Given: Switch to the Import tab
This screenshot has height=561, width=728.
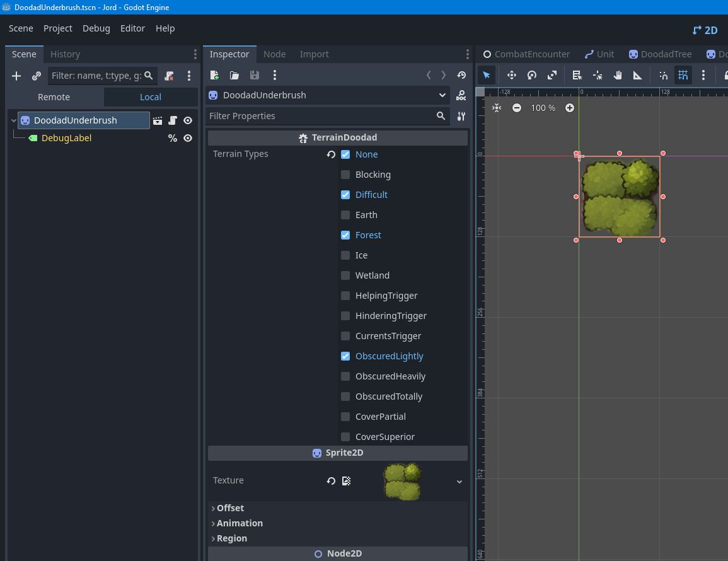Looking at the screenshot, I should coord(315,54).
